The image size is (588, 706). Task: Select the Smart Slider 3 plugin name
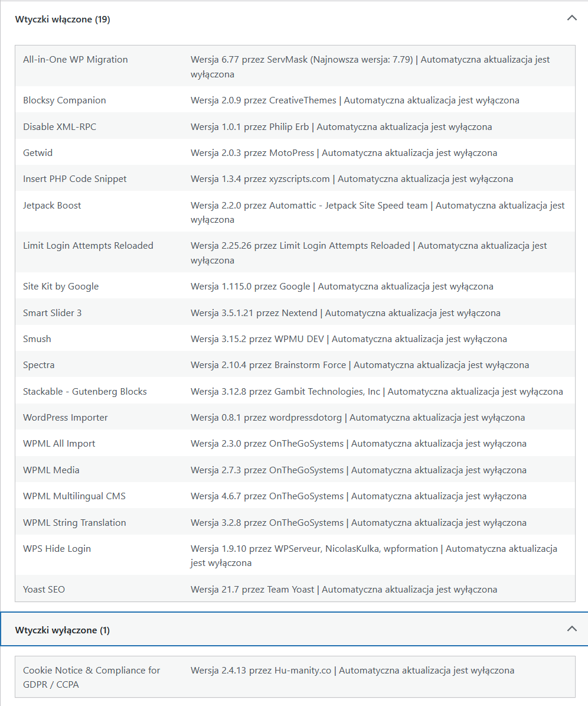tap(52, 313)
